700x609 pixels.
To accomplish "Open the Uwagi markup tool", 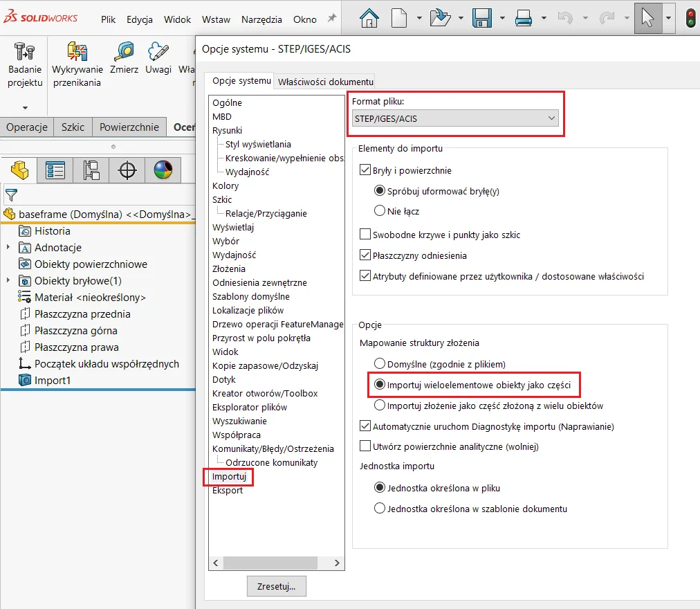I will coord(158,58).
